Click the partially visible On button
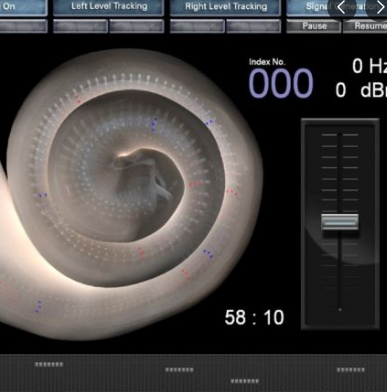The image size is (387, 392). [x=22, y=7]
